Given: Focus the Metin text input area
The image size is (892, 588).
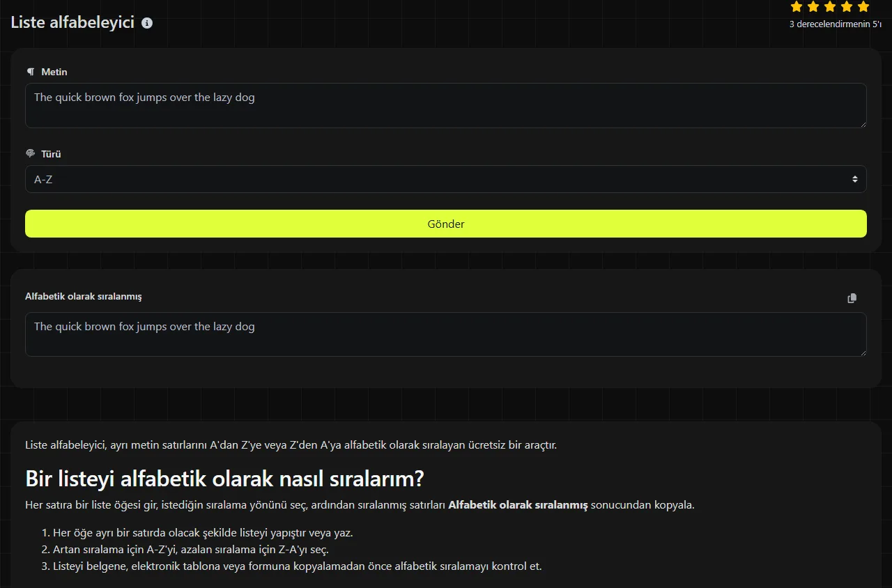Looking at the screenshot, I should [x=446, y=106].
